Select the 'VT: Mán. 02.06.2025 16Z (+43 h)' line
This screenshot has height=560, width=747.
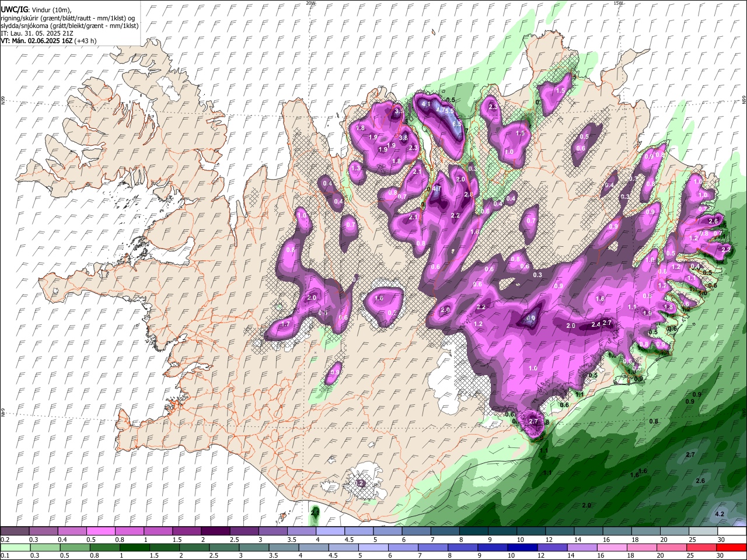click(x=49, y=41)
